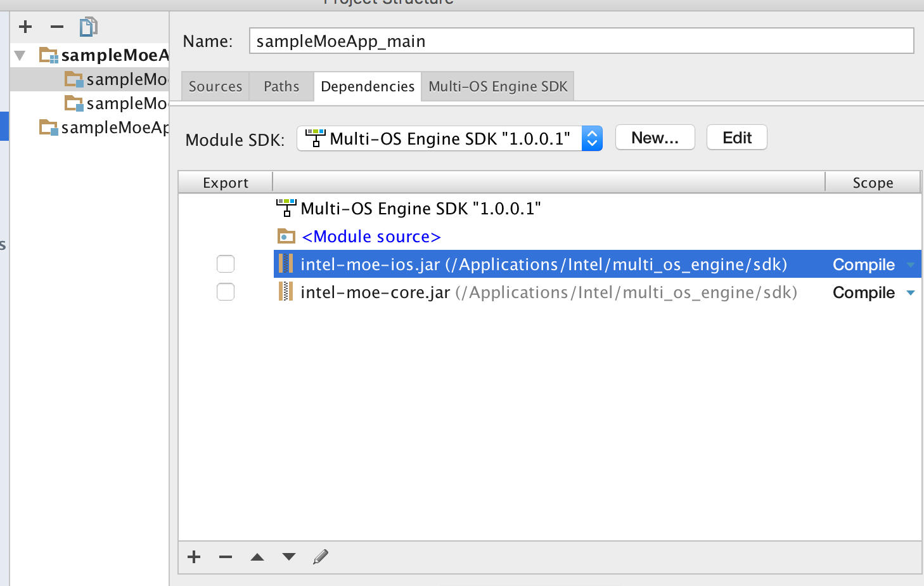Switch to the Paths tab

point(281,86)
